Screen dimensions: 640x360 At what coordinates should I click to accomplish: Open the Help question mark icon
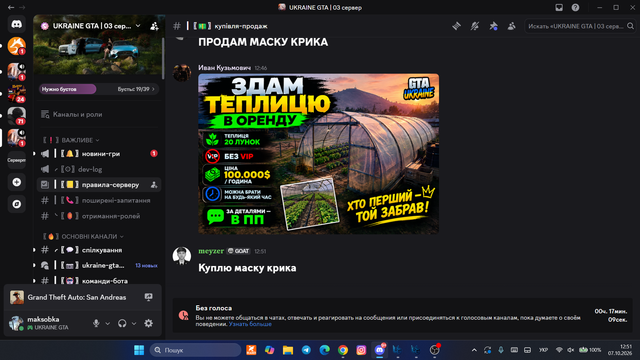point(575,7)
